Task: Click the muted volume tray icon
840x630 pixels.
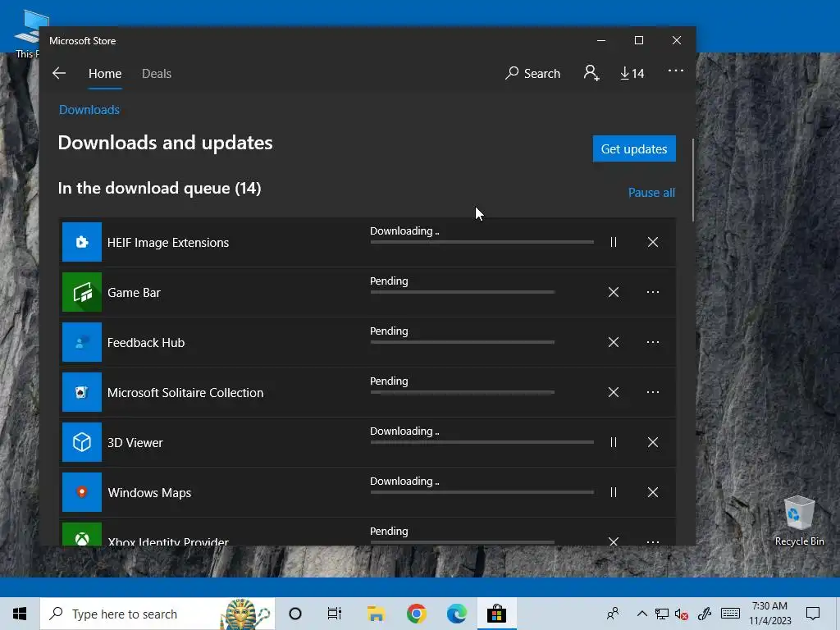Action: tap(682, 614)
